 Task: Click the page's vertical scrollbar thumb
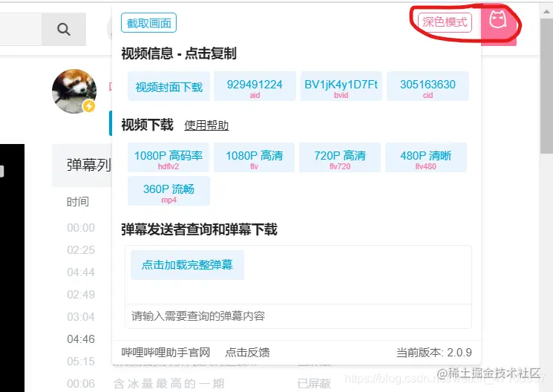546,85
